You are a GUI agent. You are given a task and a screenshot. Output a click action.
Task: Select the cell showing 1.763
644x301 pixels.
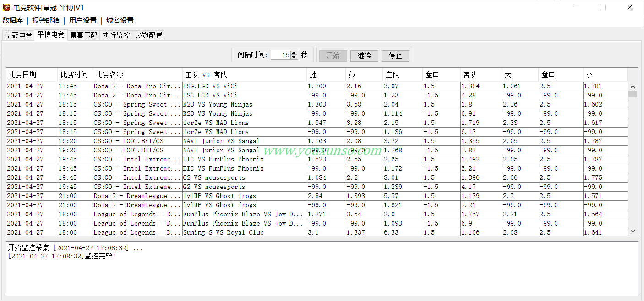click(326, 141)
